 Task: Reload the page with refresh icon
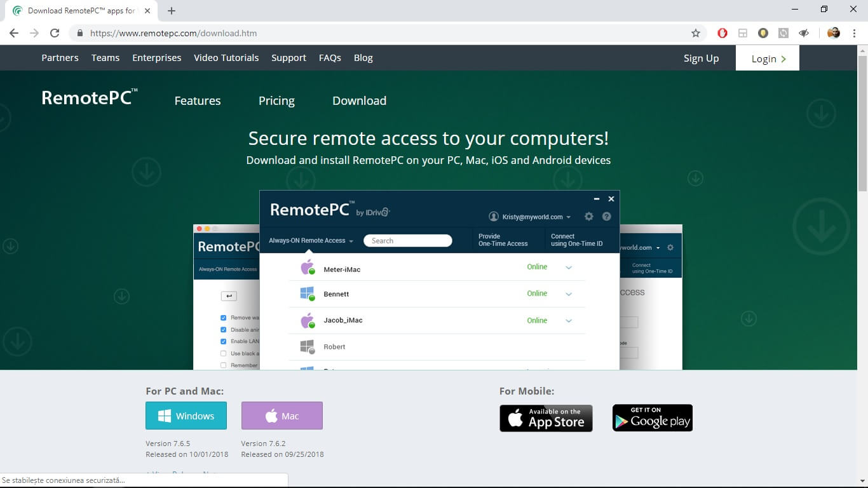[55, 33]
